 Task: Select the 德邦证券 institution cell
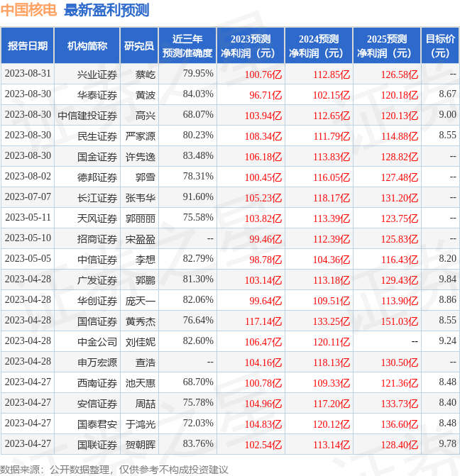(87, 177)
